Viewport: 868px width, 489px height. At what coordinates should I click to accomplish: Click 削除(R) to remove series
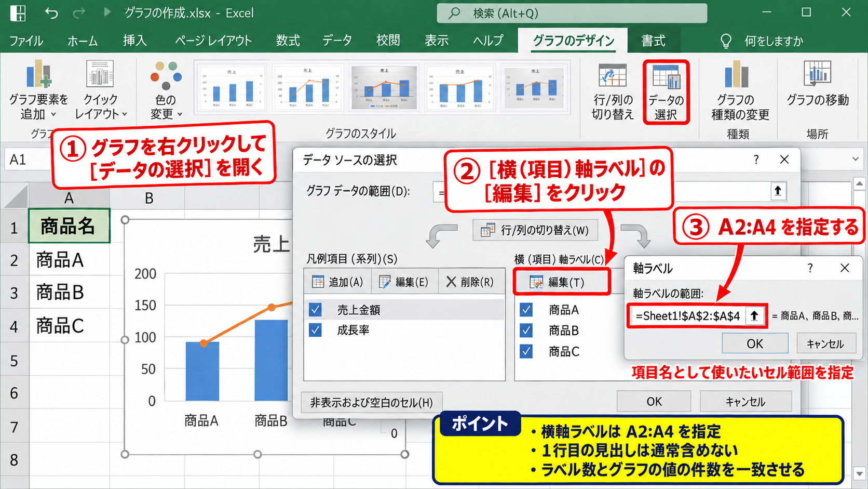(470, 282)
